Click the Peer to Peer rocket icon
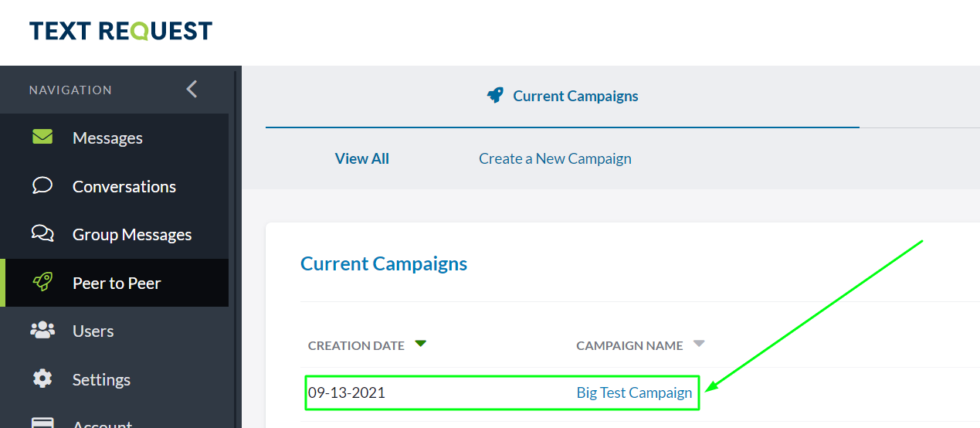 42,283
